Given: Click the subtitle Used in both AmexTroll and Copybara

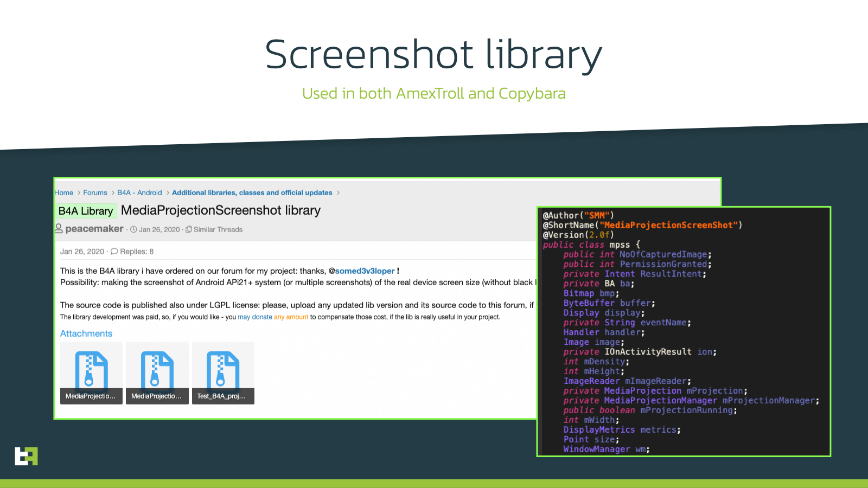Looking at the screenshot, I should click(x=434, y=93).
